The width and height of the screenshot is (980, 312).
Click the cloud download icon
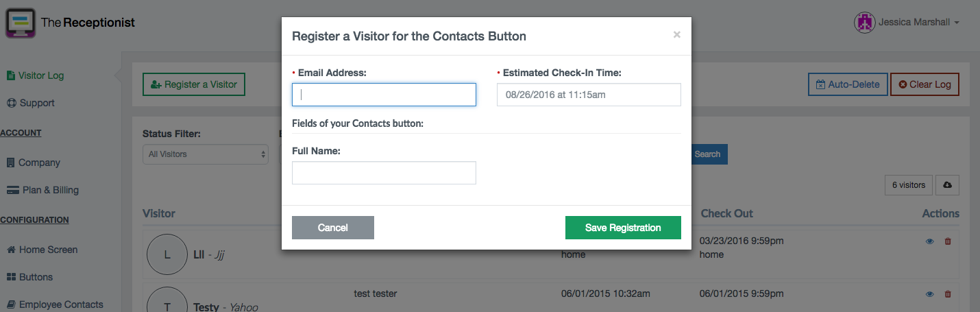coord(947,185)
